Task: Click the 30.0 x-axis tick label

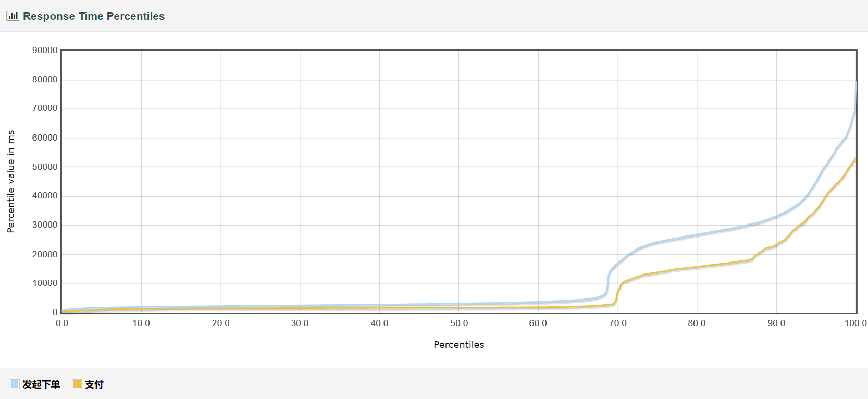Action: pos(300,323)
